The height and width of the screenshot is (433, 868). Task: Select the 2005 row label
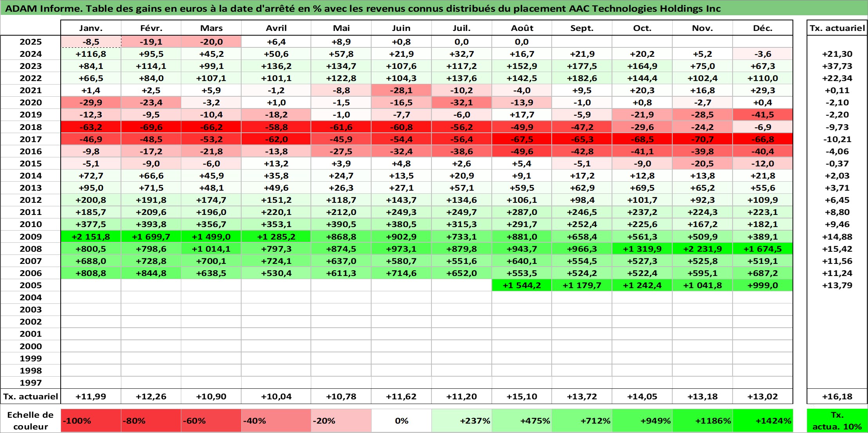coord(31,285)
